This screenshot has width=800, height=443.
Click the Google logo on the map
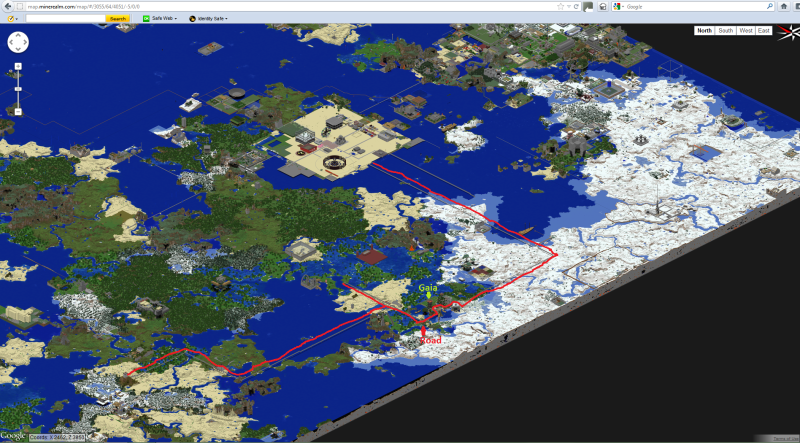13,436
